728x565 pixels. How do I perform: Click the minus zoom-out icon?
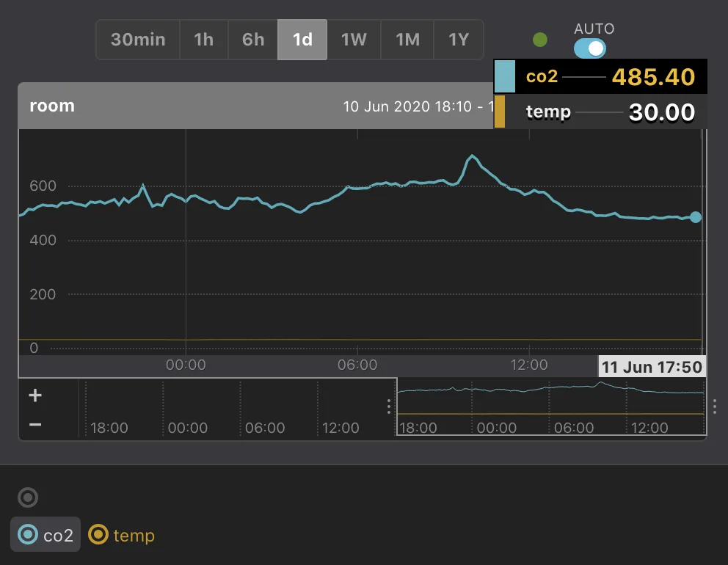pyautogui.click(x=34, y=424)
